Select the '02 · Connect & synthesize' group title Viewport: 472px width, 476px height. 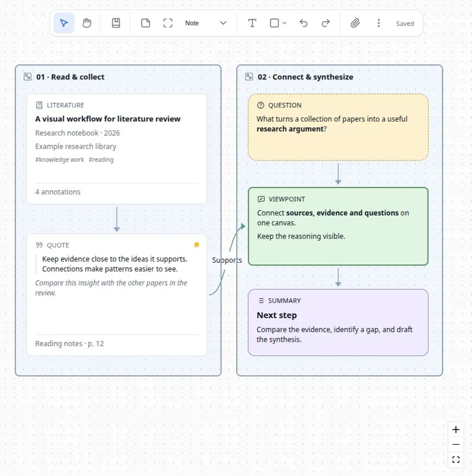pyautogui.click(x=306, y=77)
